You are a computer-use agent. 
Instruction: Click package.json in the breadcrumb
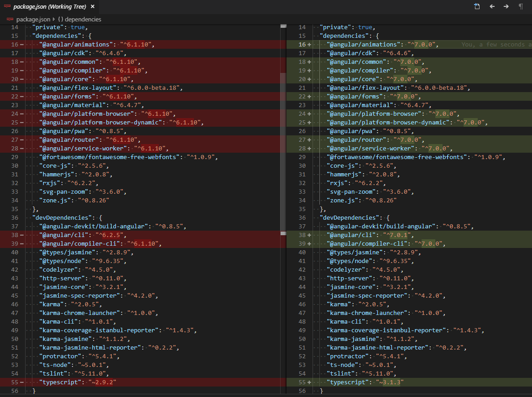pos(33,19)
